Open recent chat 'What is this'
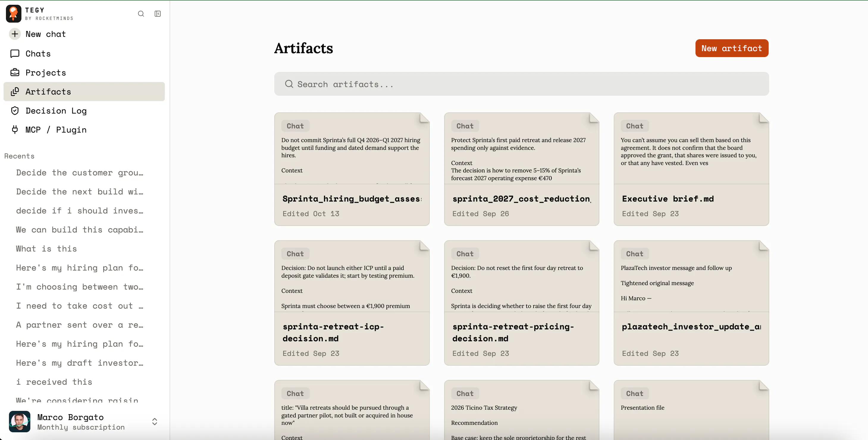This screenshot has width=868, height=440. (46, 249)
